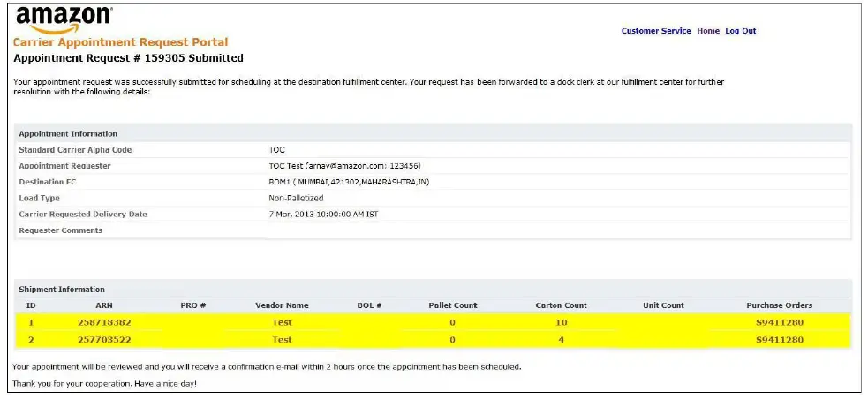Image resolution: width=868 pixels, height=399 pixels.
Task: Select carton count 10
Action: (562, 322)
